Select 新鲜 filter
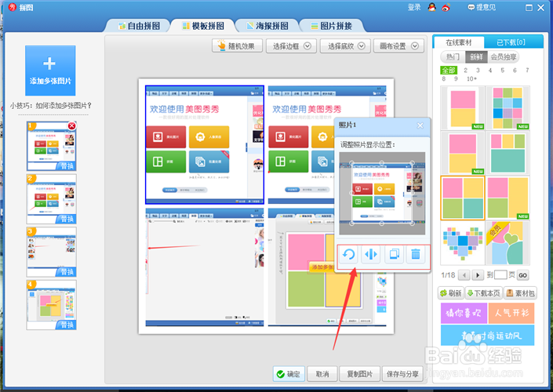The width and height of the screenshot is (553, 392). point(476,56)
